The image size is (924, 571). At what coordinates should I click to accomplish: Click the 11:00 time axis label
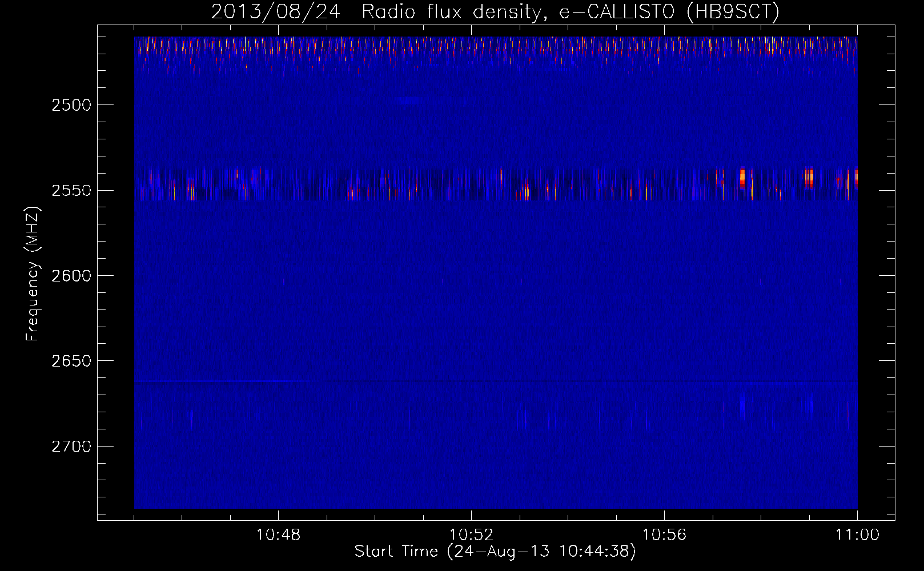coord(857,535)
